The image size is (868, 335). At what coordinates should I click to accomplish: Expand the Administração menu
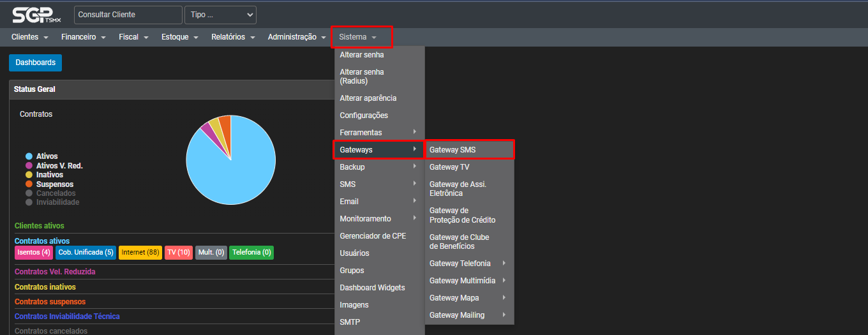coord(297,37)
